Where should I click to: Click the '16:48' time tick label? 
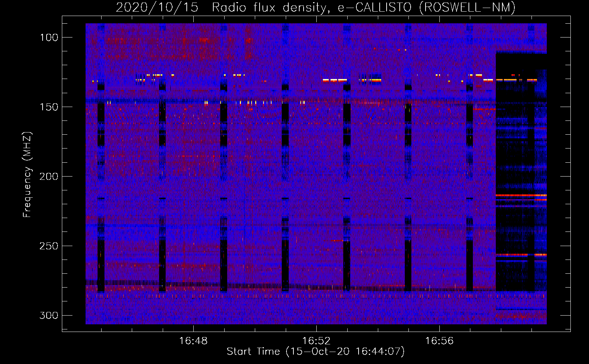(x=193, y=341)
